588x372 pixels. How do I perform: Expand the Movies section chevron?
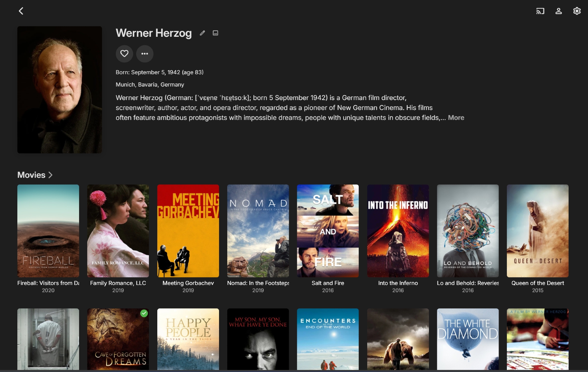[51, 175]
